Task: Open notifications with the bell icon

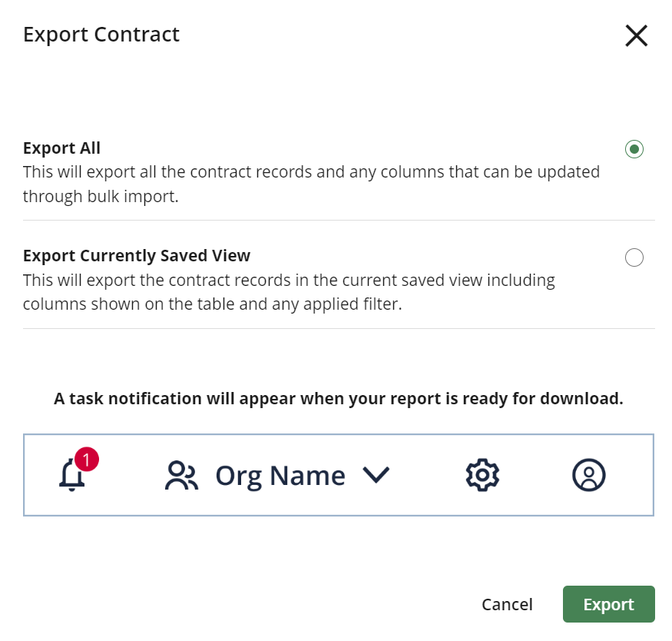Action: tap(71, 475)
